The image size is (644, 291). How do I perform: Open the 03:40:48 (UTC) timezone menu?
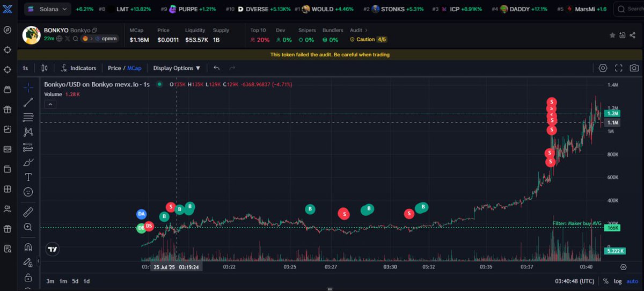pos(575,281)
